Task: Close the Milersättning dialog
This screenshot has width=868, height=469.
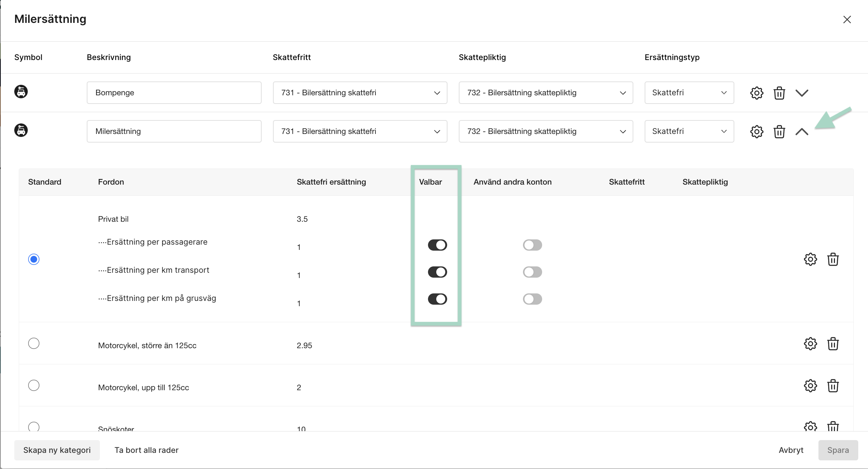Action: (x=847, y=20)
